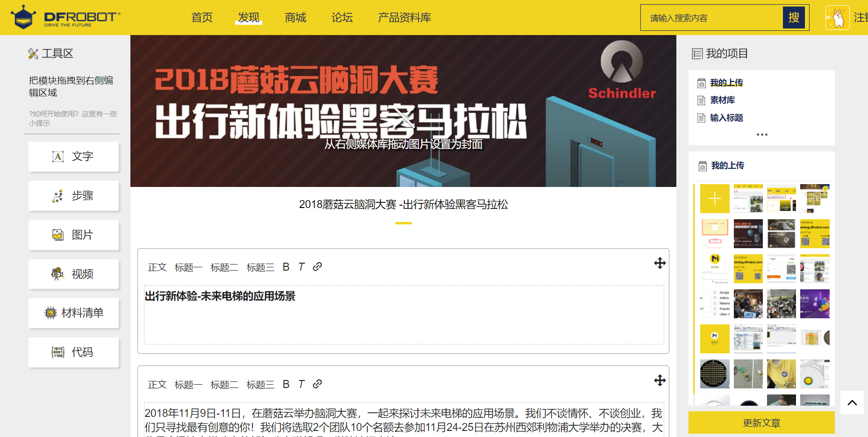Apply 标题二 in the 出行新体验 block
Image resolution: width=868 pixels, height=437 pixels.
click(224, 267)
